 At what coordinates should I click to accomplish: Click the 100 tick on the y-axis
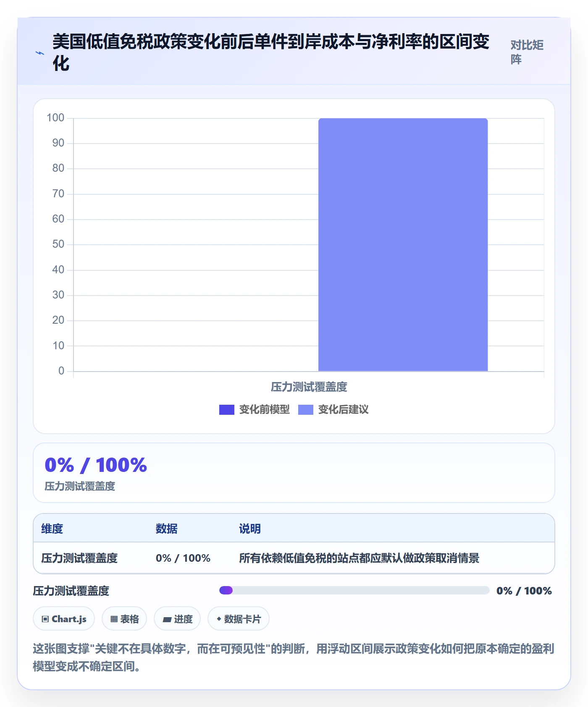(55, 118)
